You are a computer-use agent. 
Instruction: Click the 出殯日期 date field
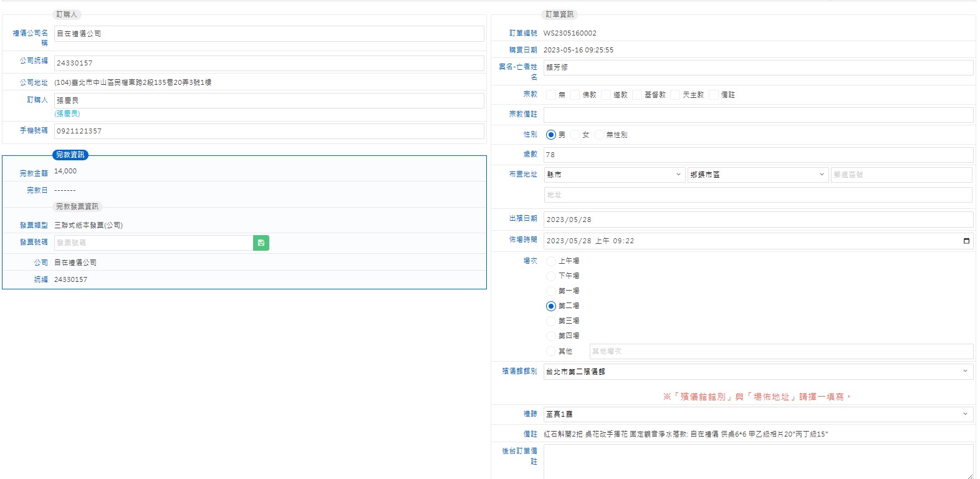coord(757,220)
